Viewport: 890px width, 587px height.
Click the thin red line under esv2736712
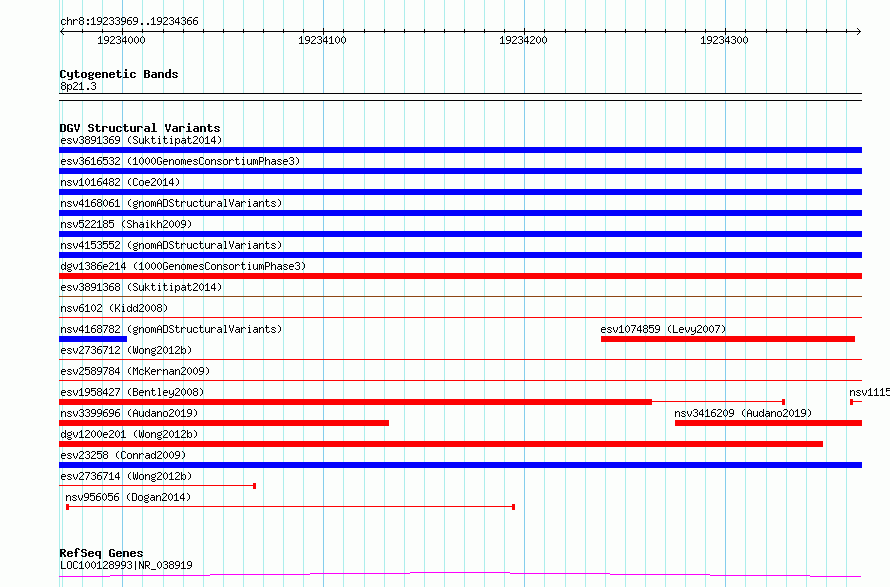tap(460, 360)
